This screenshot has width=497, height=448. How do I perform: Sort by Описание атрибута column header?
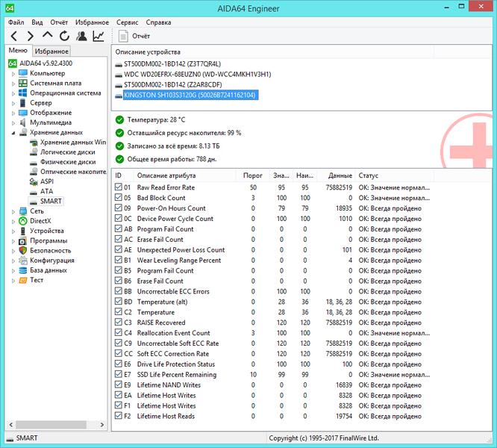point(185,175)
